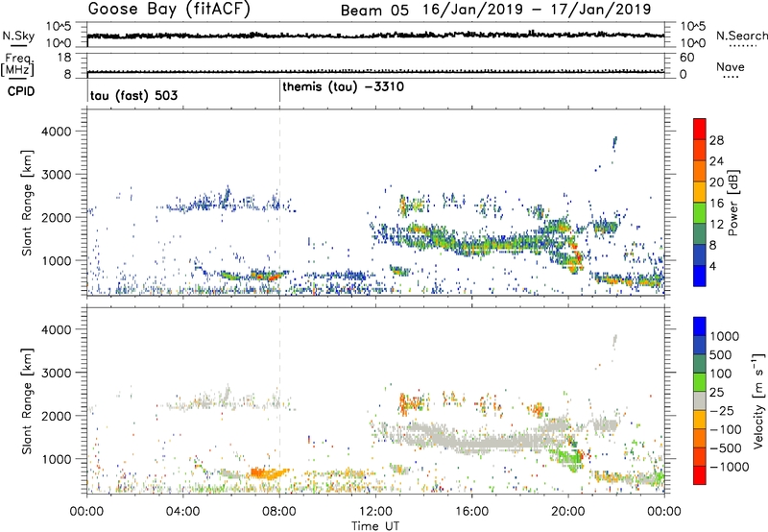Click 'Slant Range [km]' label of power panel
Viewport: 768px width, 532px height.
point(27,203)
